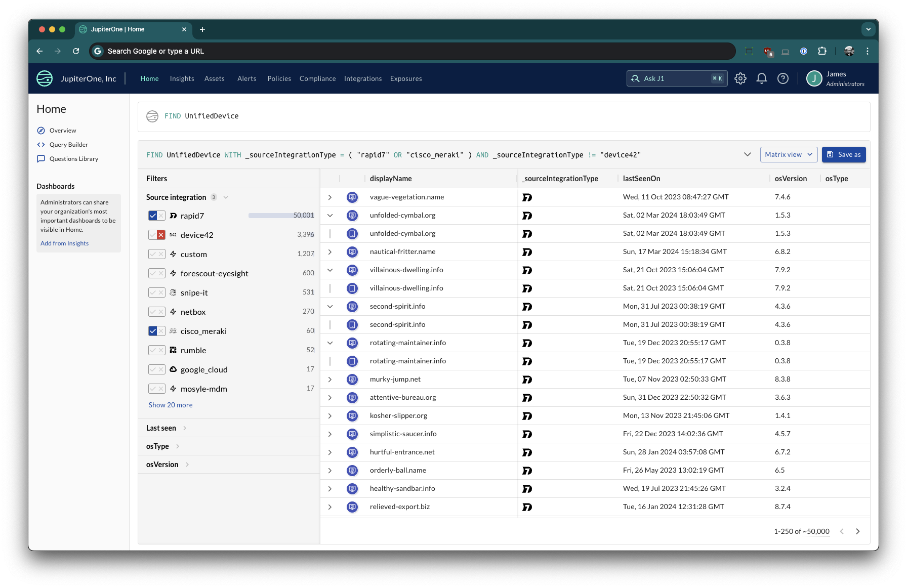This screenshot has height=588, width=907.
Task: Click the snipe-it logo icon
Action: tap(173, 292)
